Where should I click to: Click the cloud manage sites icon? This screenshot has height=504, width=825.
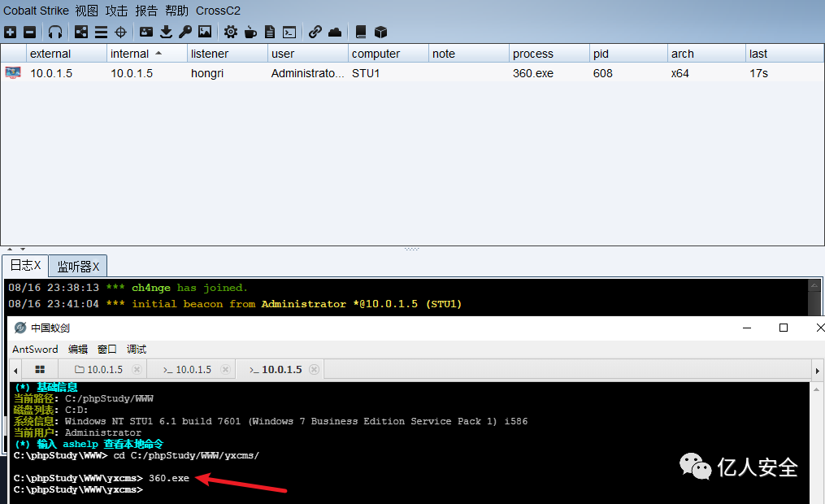pos(335,32)
